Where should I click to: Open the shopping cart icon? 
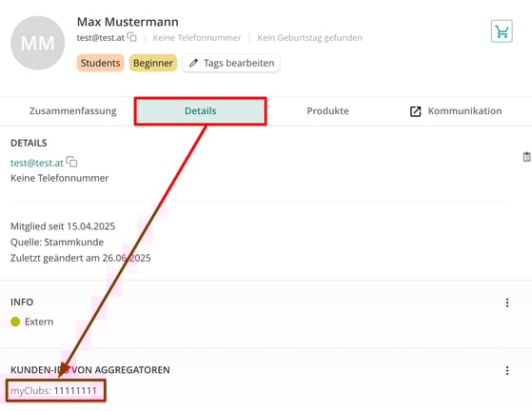click(x=502, y=31)
